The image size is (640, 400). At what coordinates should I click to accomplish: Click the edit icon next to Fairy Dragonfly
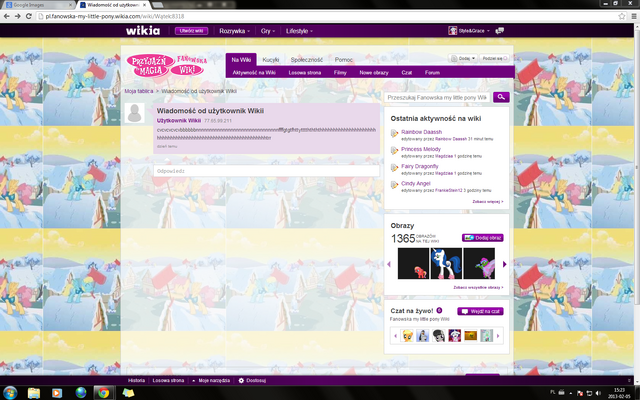[394, 168]
